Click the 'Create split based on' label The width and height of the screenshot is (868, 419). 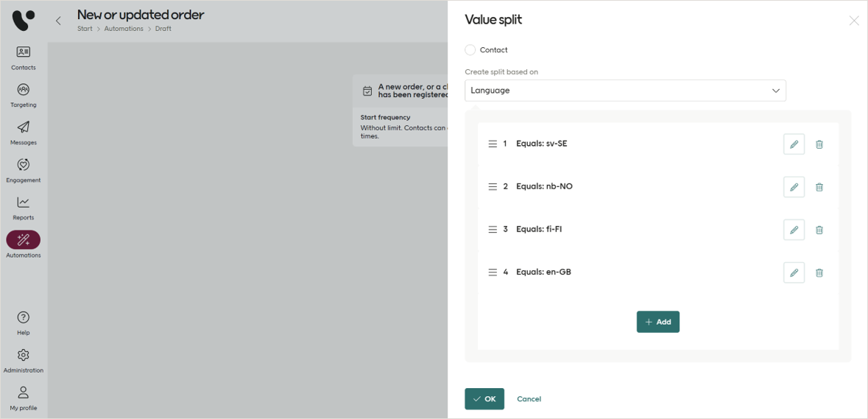(x=501, y=72)
